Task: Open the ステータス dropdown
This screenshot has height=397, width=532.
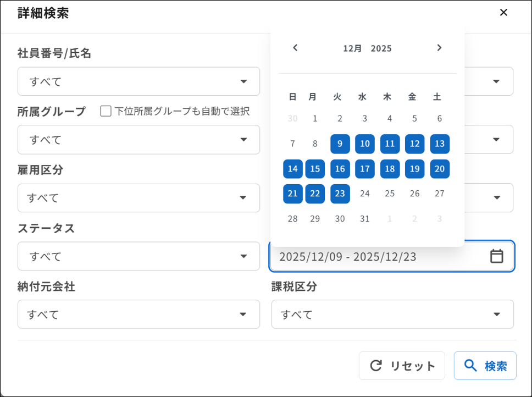Action: click(138, 256)
